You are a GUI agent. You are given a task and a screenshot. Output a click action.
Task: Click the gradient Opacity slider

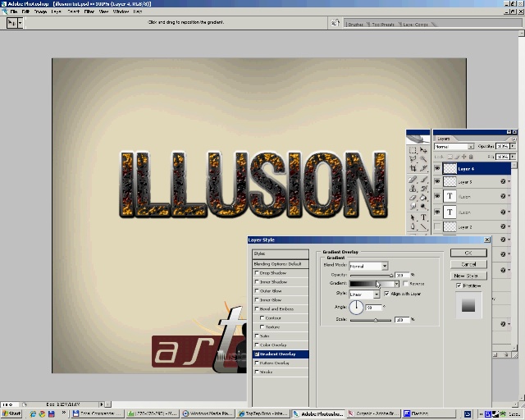pyautogui.click(x=372, y=276)
